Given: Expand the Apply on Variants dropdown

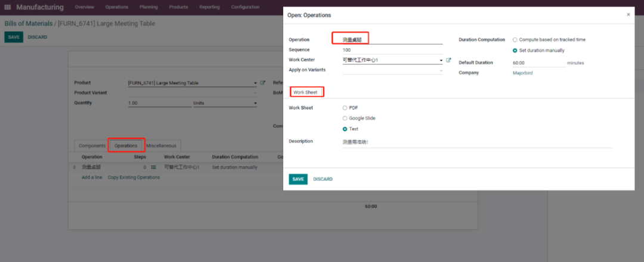Looking at the screenshot, I should [x=441, y=70].
